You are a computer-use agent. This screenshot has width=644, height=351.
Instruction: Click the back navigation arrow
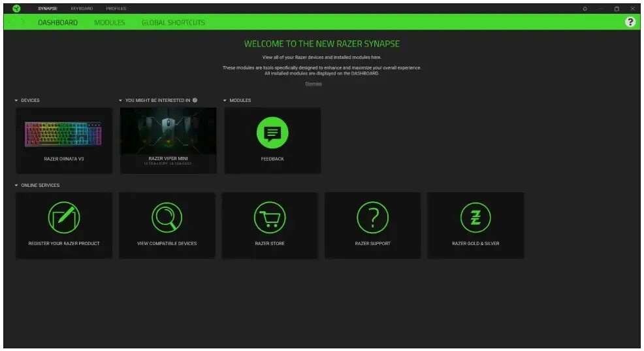[11, 22]
